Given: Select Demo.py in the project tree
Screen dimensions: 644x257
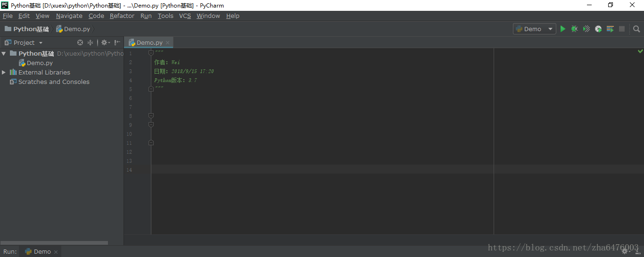Looking at the screenshot, I should pos(40,63).
